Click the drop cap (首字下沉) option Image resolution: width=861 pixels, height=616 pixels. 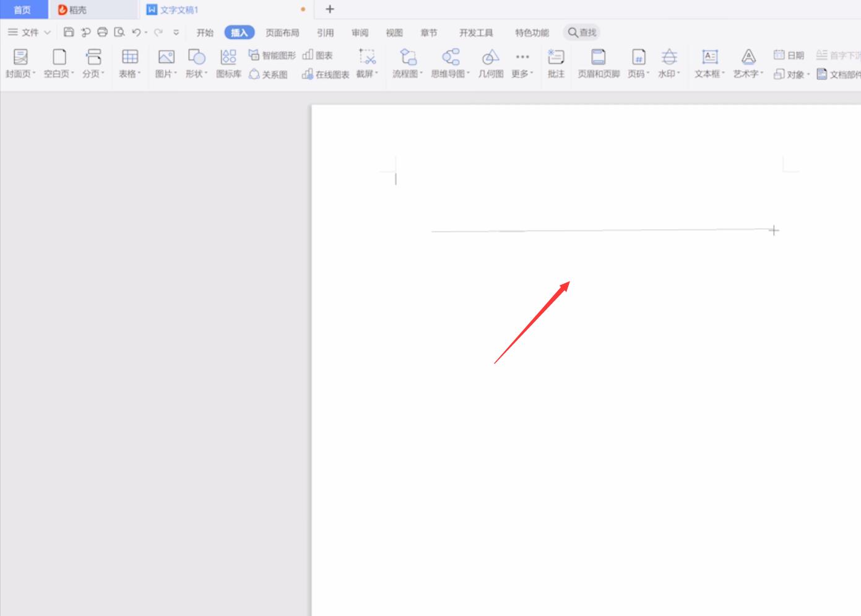pyautogui.click(x=839, y=55)
